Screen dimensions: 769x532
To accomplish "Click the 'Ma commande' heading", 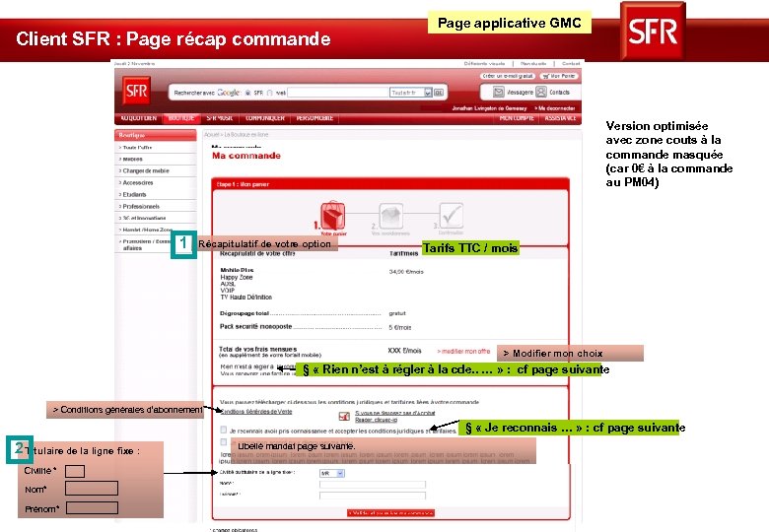I will pyautogui.click(x=246, y=156).
